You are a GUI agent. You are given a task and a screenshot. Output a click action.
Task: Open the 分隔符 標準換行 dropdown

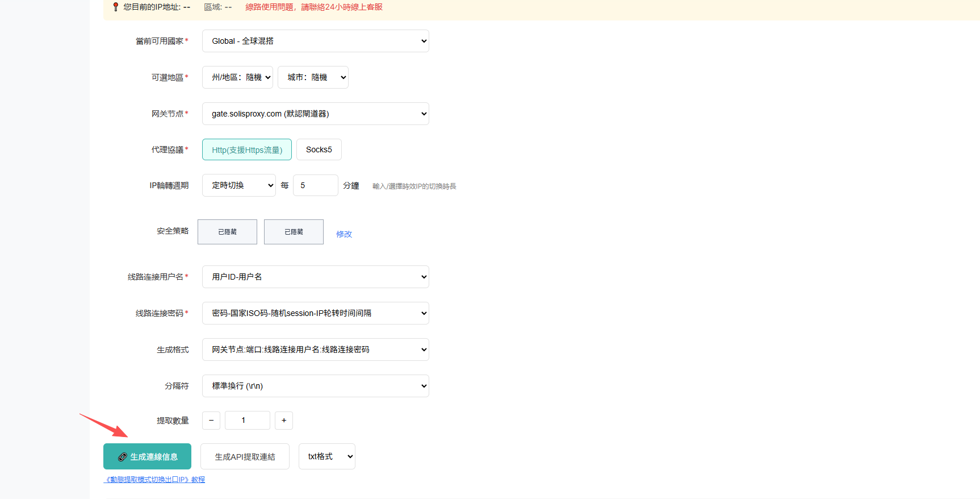click(x=315, y=386)
